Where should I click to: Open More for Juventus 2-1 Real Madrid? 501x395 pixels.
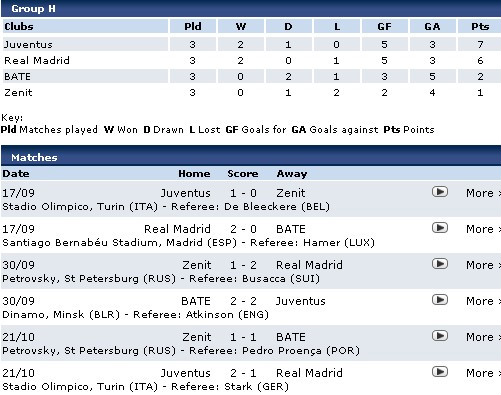click(x=483, y=373)
